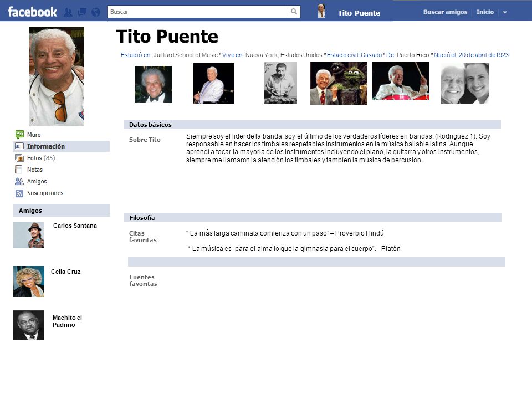Screen dimensions: 532x399
Task: Click Nació el: 20 de abril de 1923
Action: tap(471, 55)
